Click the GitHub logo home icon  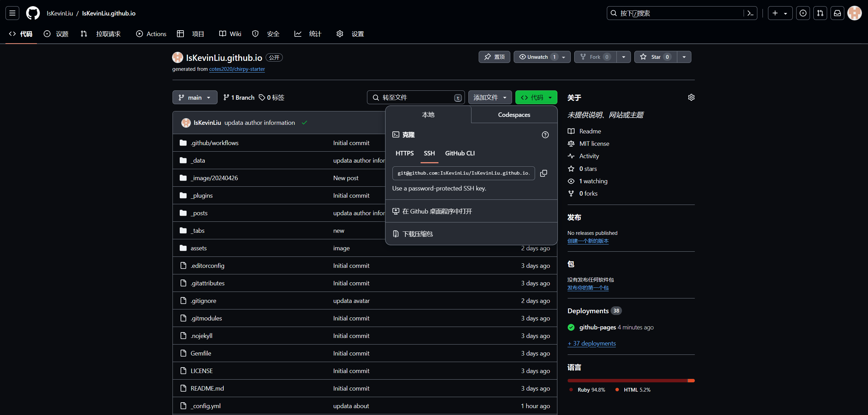coord(33,13)
